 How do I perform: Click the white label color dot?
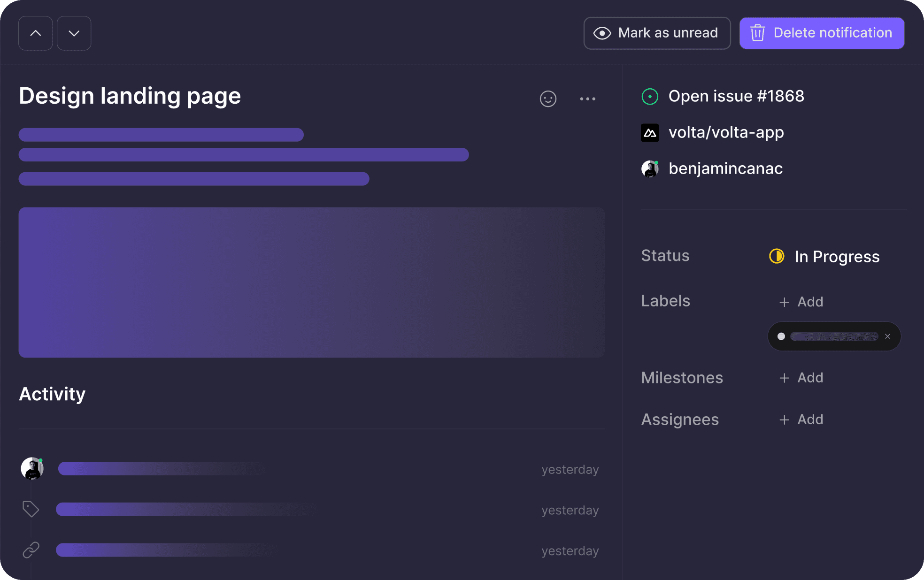click(781, 336)
